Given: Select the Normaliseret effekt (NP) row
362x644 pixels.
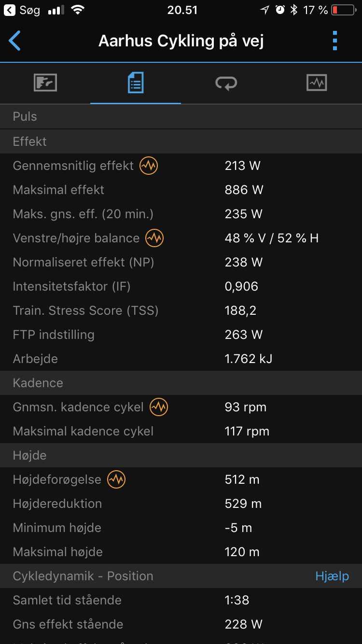Looking at the screenshot, I should pos(181,262).
